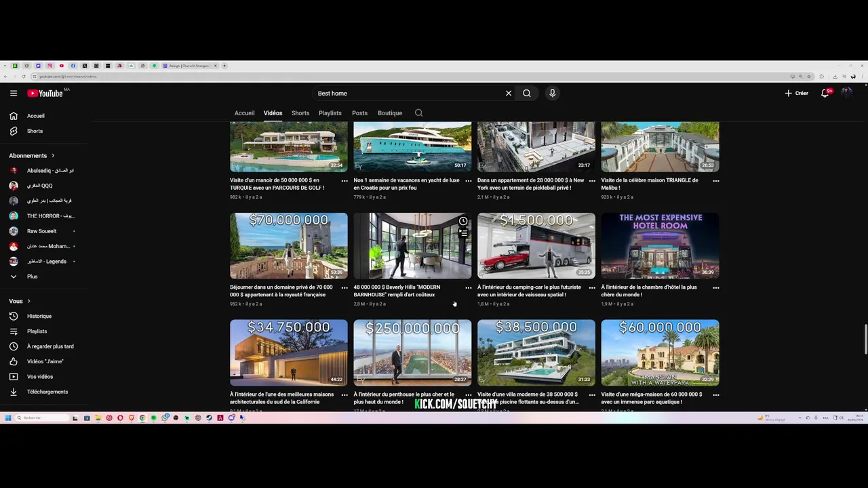Play the $70,000,000 estate thumbnail

(x=289, y=246)
